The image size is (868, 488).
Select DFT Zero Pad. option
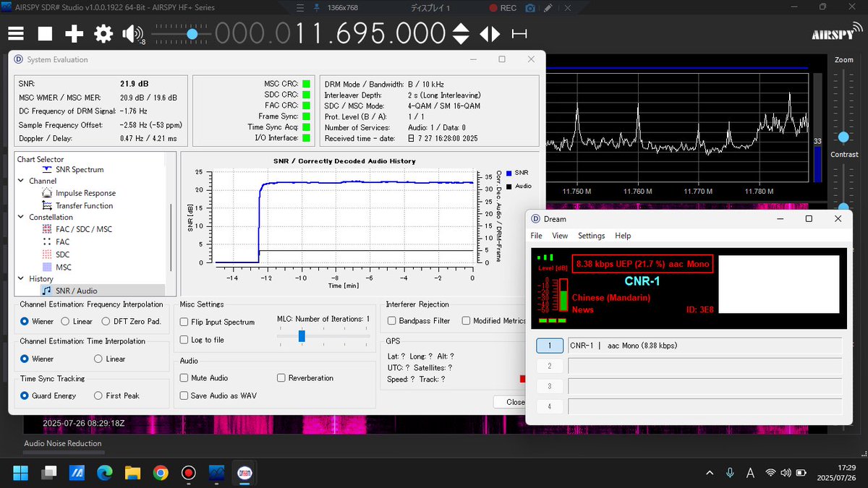point(132,321)
